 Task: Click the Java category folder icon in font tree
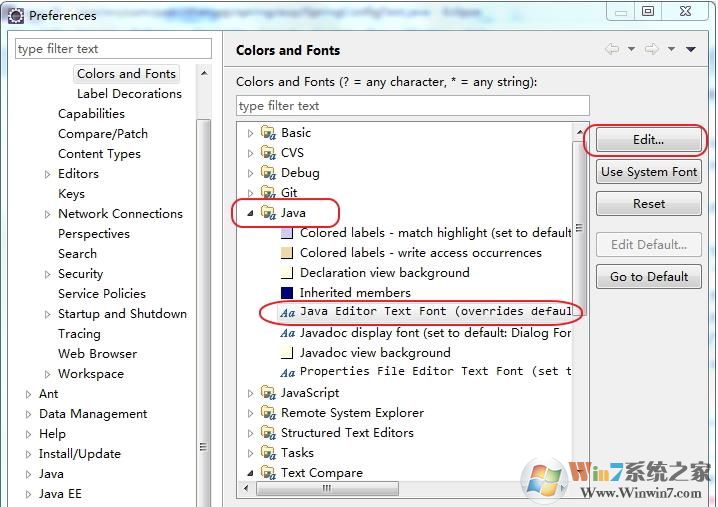point(268,213)
